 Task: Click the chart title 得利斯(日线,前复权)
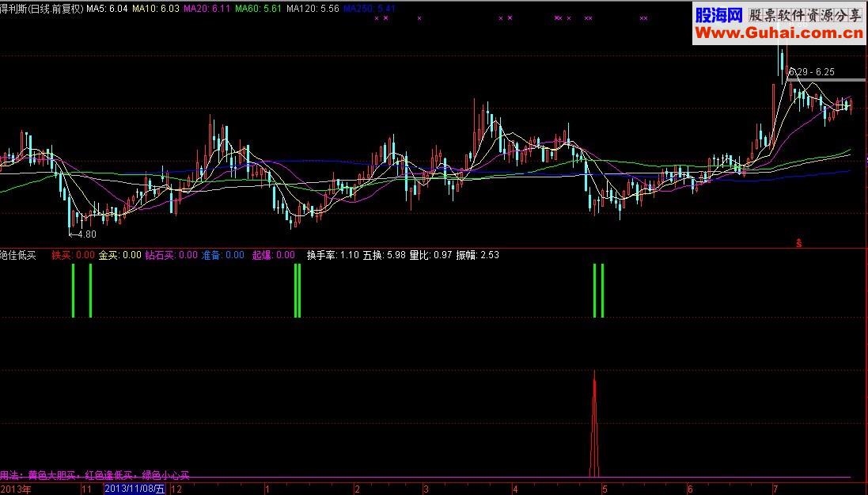tap(42, 9)
